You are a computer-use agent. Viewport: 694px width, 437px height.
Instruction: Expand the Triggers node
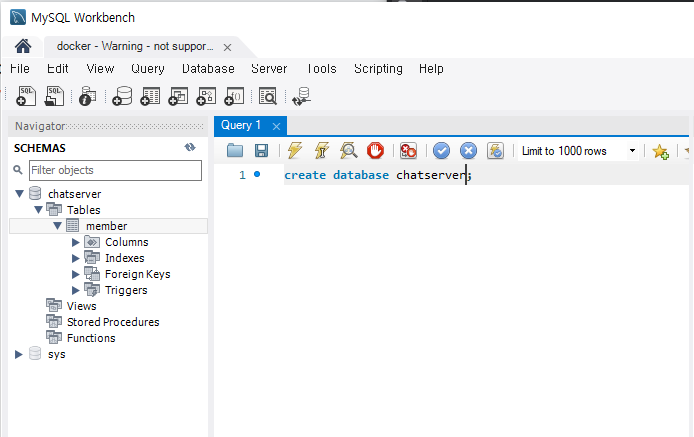[76, 290]
